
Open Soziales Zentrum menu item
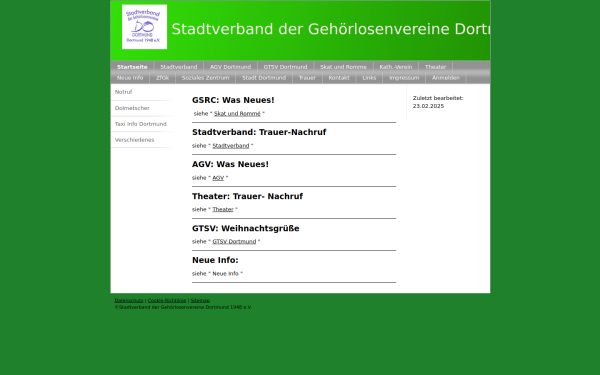[205, 78]
